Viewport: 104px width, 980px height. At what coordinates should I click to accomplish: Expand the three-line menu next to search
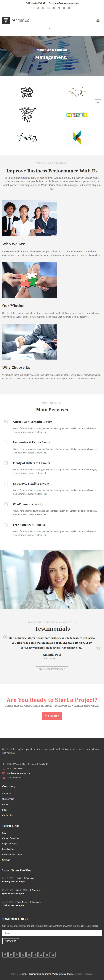58,30
